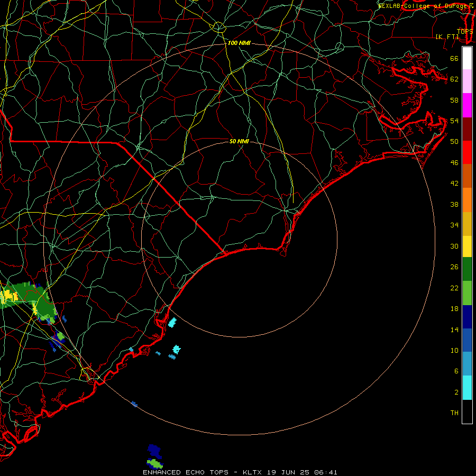Image resolution: width=476 pixels, height=476 pixels.
Task: Click the legend value 30
Action: (x=454, y=246)
